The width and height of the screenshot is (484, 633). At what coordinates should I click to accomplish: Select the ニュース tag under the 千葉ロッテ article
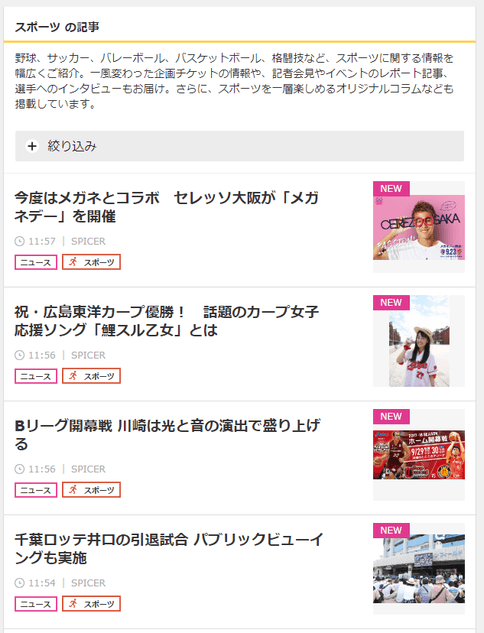(36, 604)
